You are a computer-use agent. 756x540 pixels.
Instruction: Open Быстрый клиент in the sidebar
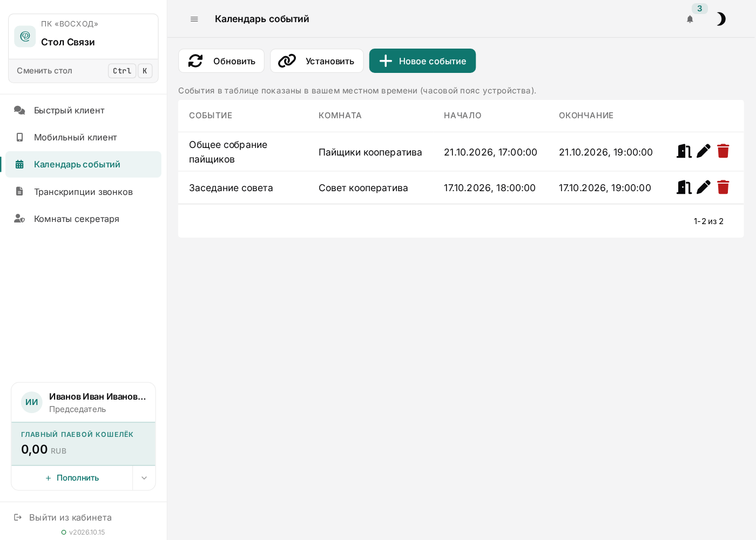(83, 110)
